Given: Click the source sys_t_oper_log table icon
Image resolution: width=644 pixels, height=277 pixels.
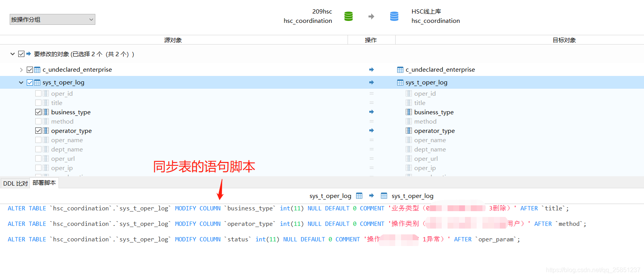Looking at the screenshot, I should [x=37, y=83].
